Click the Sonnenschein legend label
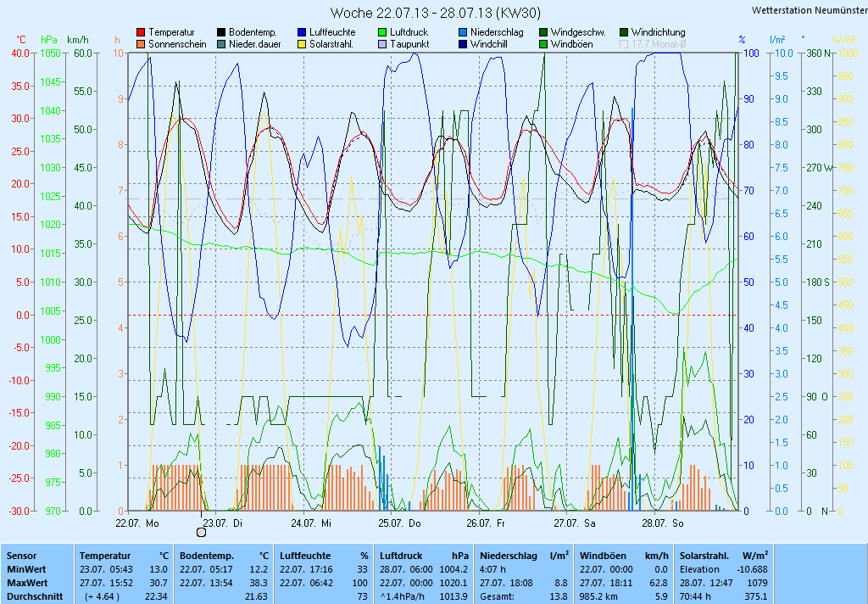868x604 pixels. click(177, 44)
